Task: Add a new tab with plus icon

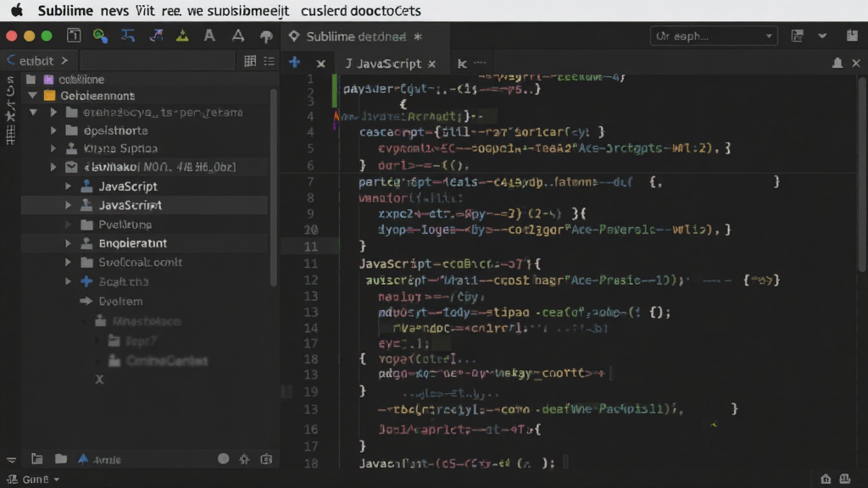Action: (x=294, y=63)
